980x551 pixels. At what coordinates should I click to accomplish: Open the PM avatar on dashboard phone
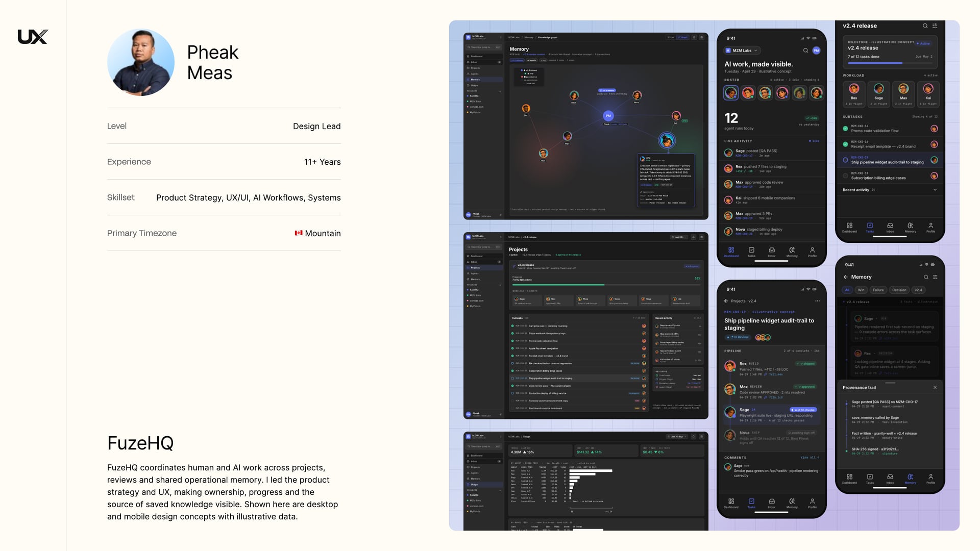(x=816, y=51)
